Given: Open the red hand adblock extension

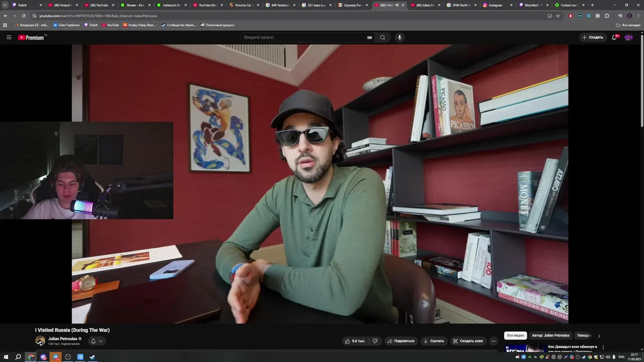Looking at the screenshot, I should click(x=571, y=16).
